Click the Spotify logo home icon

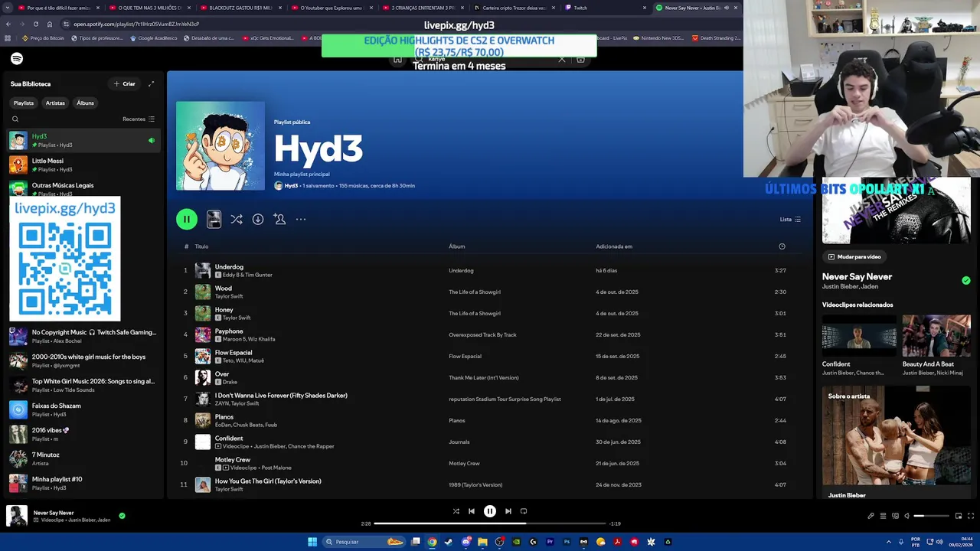[x=17, y=59]
